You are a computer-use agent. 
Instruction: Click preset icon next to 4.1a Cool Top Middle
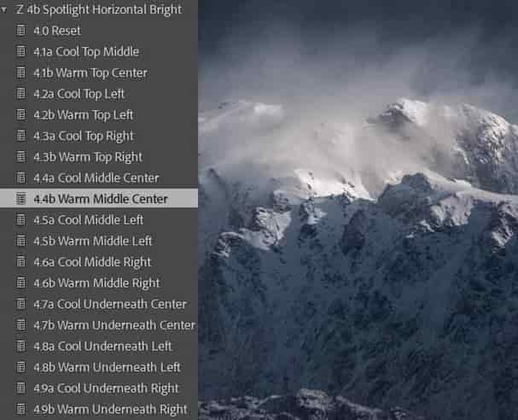pyautogui.click(x=20, y=51)
